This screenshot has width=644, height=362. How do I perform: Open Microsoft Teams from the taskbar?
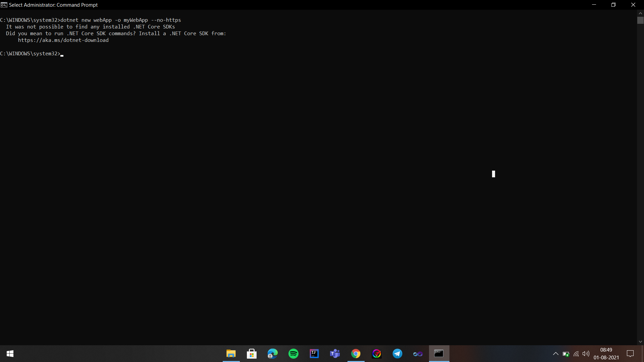[x=335, y=354]
